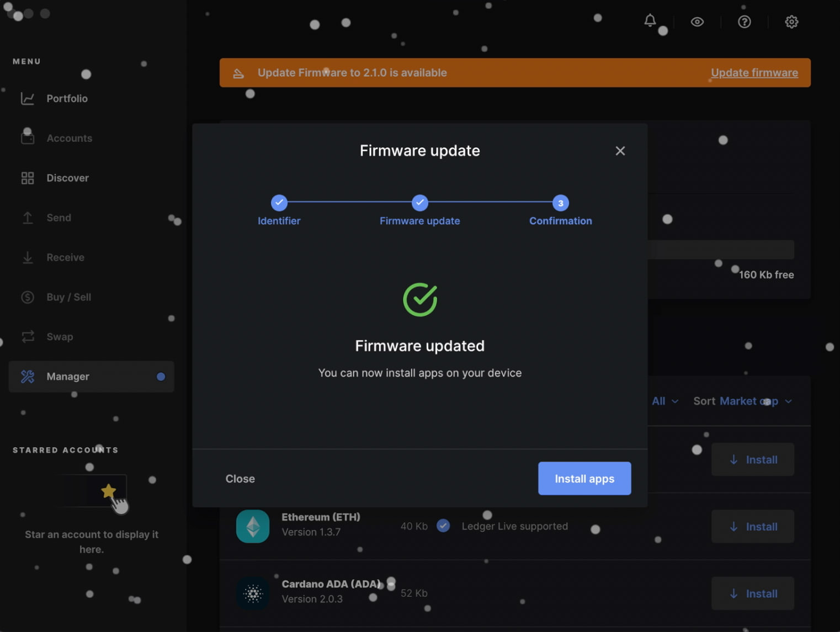
Task: Click the Update firmware link in banner
Action: click(754, 73)
